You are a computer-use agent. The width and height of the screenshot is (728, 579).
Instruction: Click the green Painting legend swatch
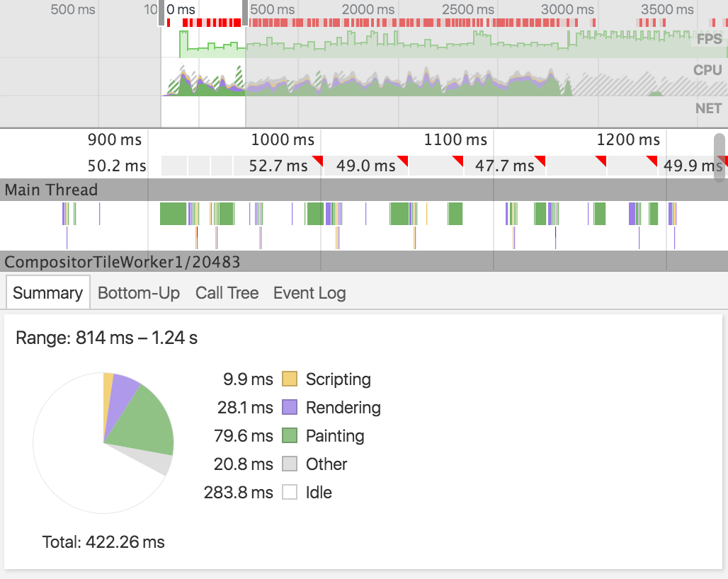click(290, 435)
